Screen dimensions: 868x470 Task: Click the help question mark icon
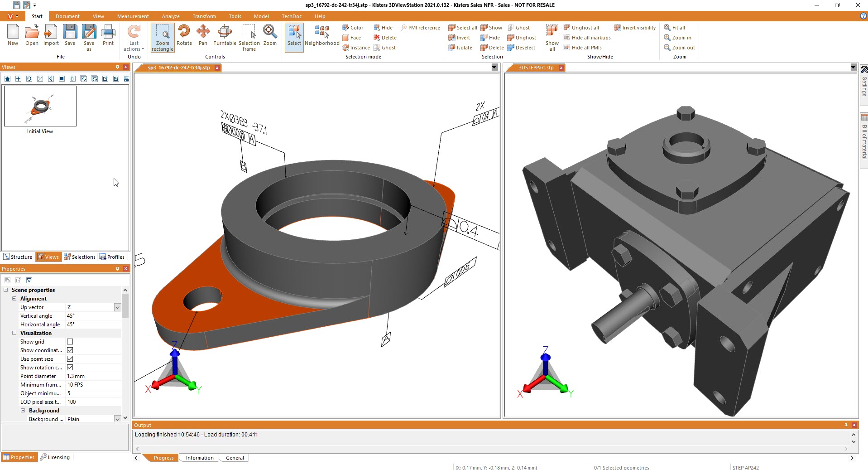coord(863,16)
